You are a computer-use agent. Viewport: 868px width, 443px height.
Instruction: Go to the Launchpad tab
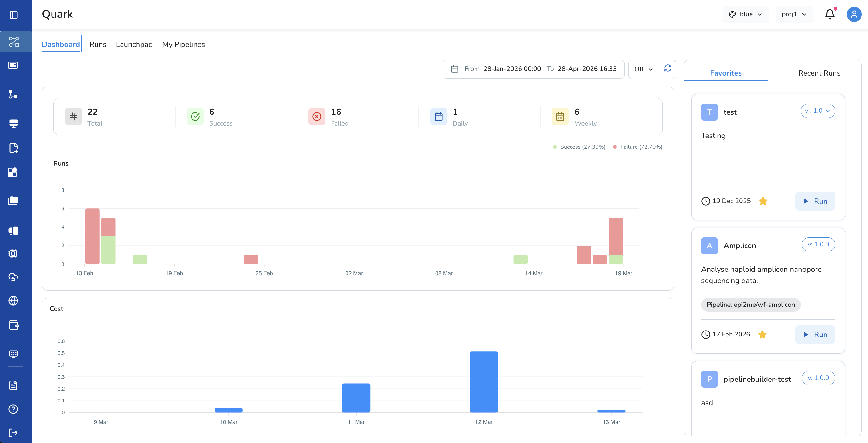pyautogui.click(x=134, y=44)
